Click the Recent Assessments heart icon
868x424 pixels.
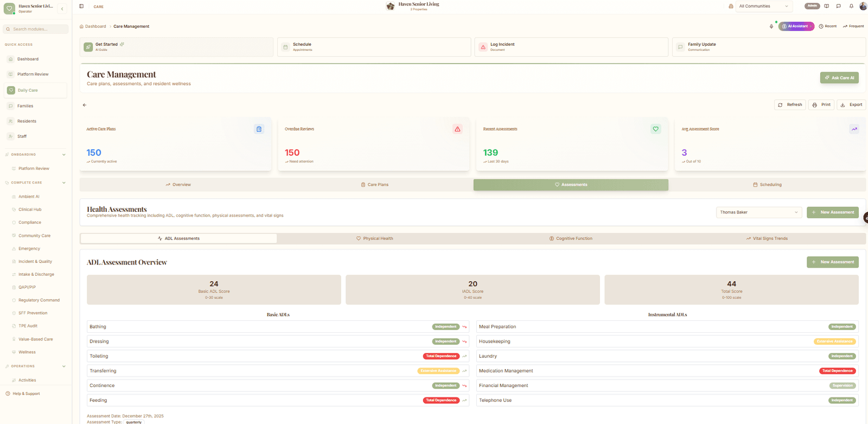(x=655, y=129)
